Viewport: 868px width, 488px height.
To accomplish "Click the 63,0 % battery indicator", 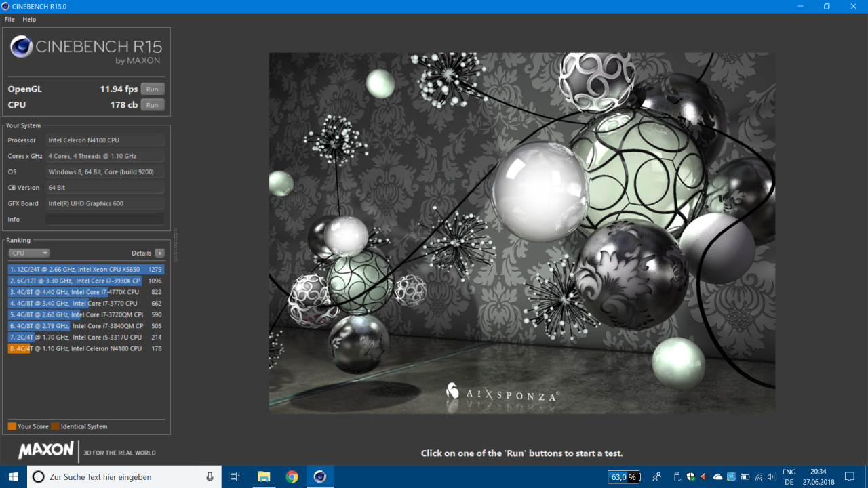I will pyautogui.click(x=624, y=477).
